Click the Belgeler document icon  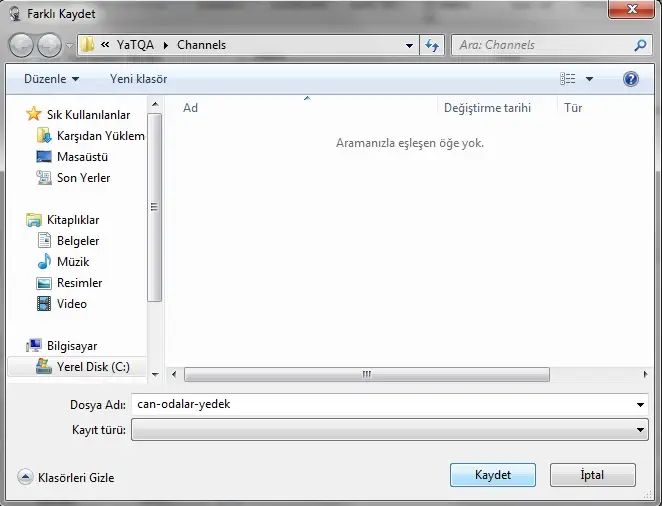[44, 241]
